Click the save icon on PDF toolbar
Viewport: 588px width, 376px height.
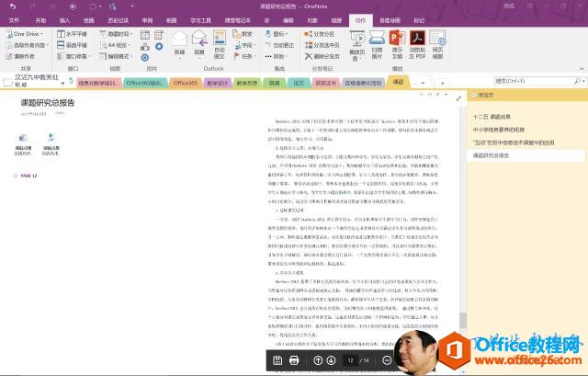click(277, 360)
